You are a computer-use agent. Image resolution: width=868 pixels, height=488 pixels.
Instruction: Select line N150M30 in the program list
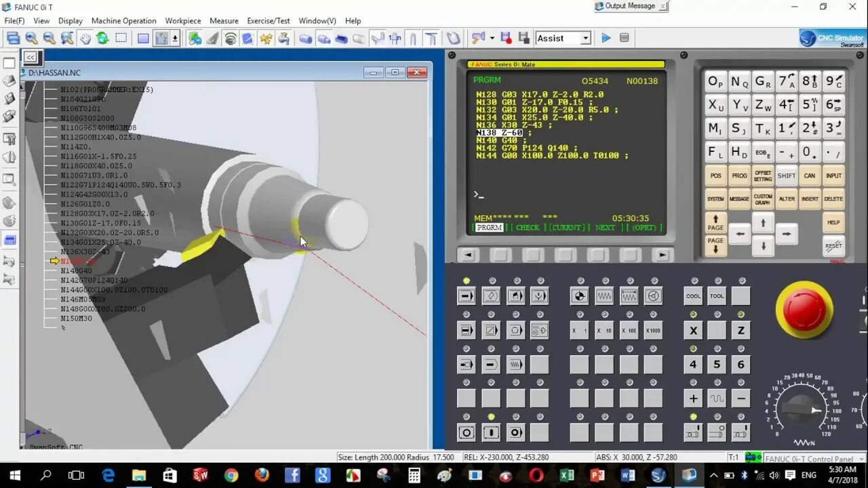coord(76,319)
